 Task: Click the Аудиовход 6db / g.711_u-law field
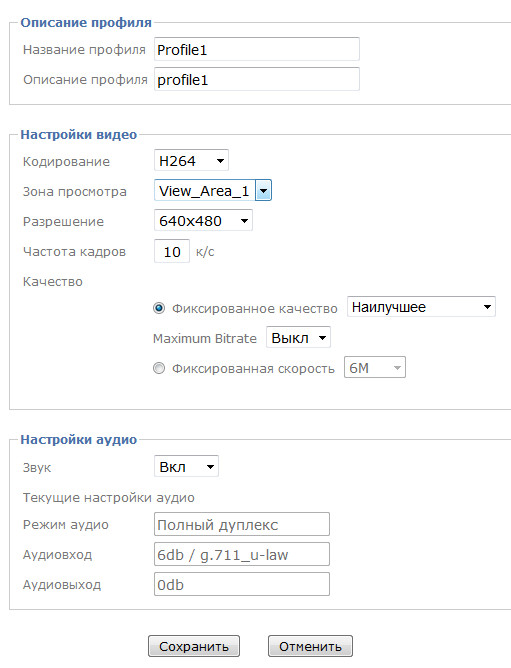(x=242, y=554)
